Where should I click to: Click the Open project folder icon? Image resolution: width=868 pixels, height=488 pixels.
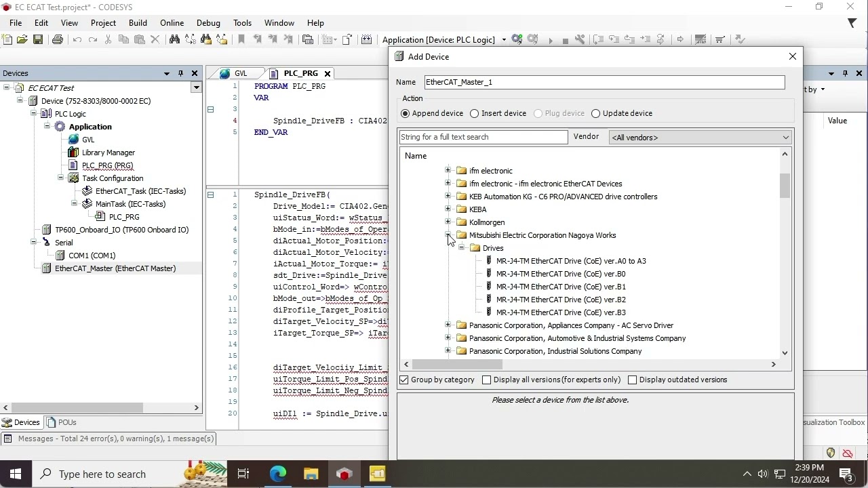tap(22, 39)
